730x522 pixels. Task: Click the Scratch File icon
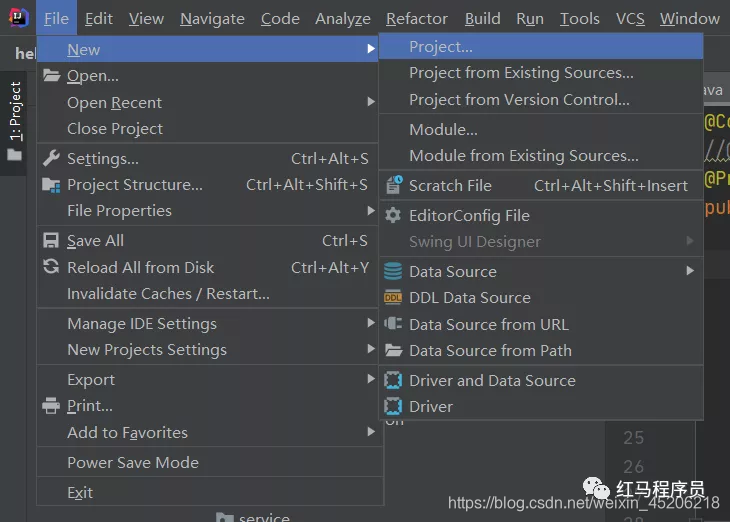point(393,186)
